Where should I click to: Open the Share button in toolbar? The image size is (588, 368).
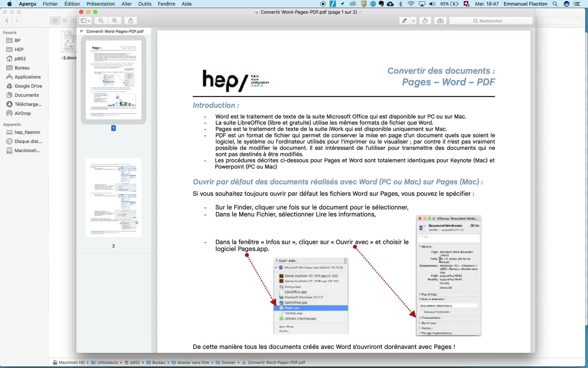pyautogui.click(x=131, y=21)
